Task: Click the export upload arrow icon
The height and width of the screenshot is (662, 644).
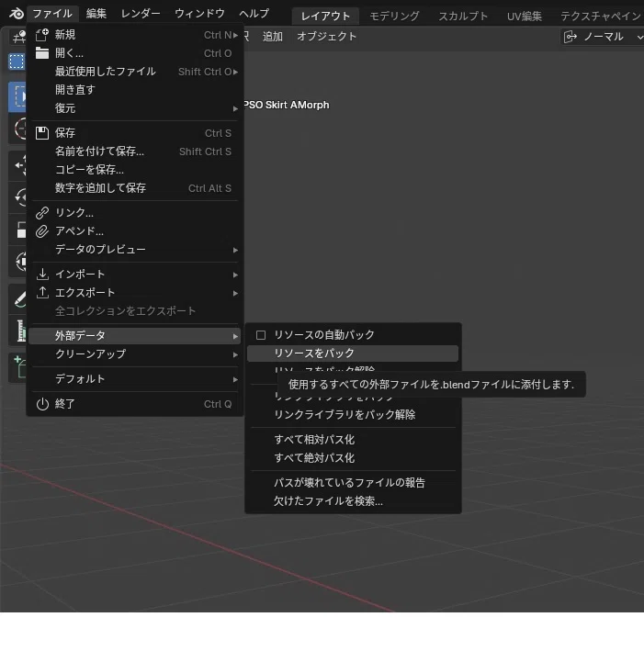Action: point(42,293)
